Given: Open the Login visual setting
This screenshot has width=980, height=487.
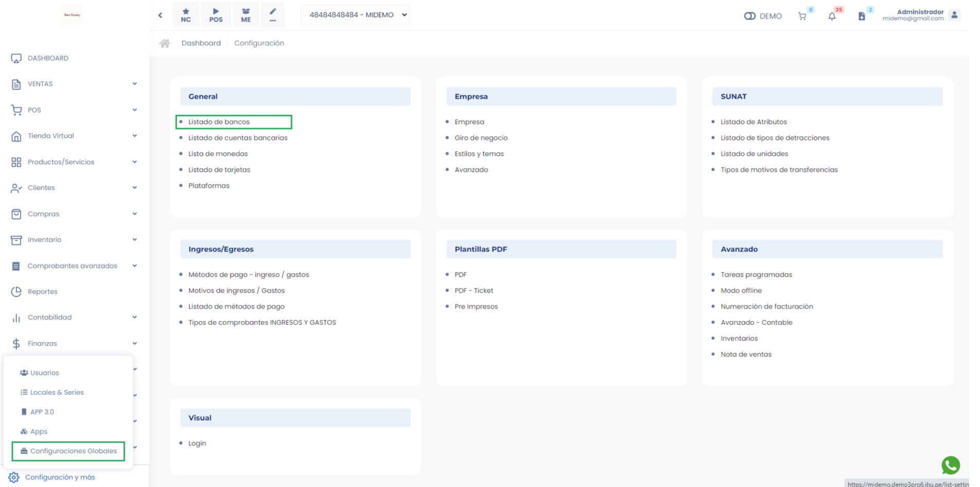Looking at the screenshot, I should [197, 443].
